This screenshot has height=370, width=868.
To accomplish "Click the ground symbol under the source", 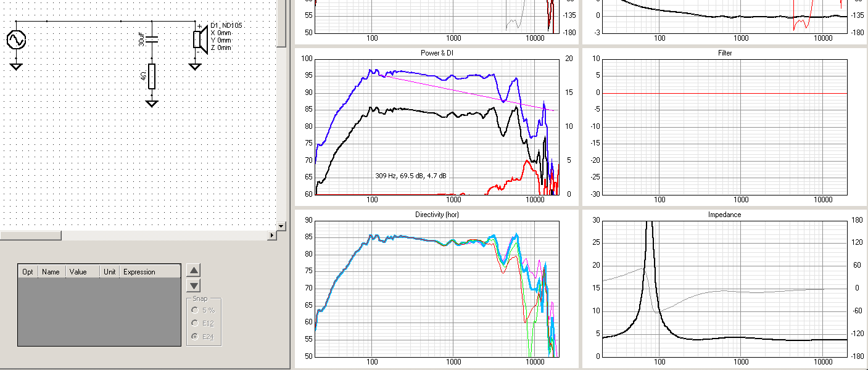I will (16, 66).
